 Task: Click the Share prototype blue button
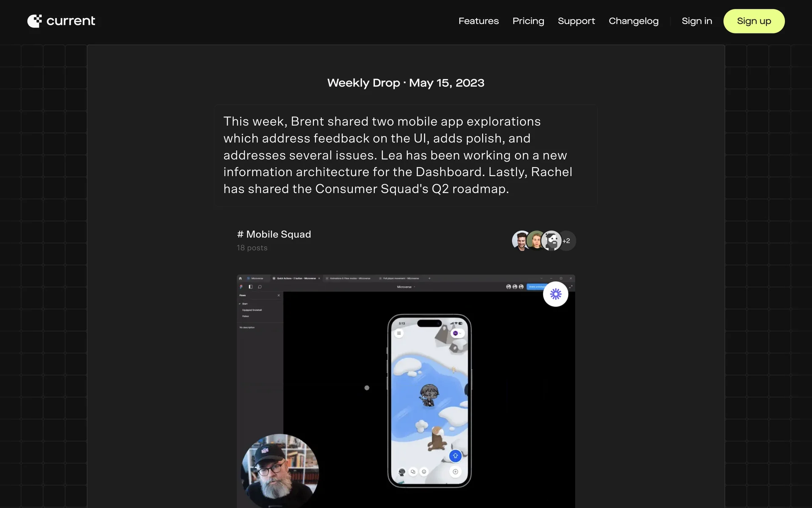[536, 287]
